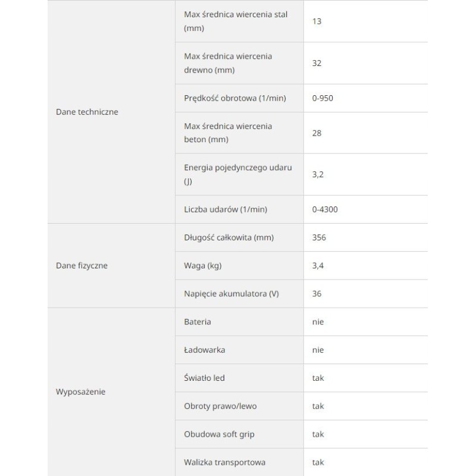
Task: Click the 'Wyposażenie' section label
Action: click(80, 392)
